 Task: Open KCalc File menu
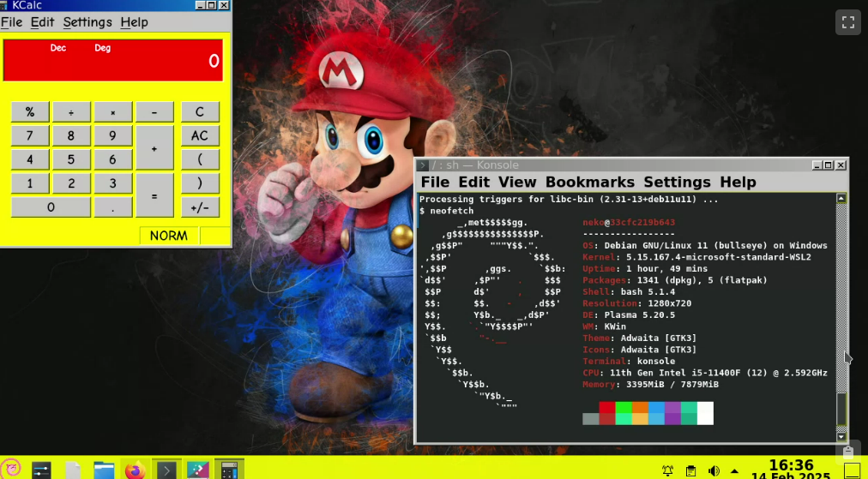12,22
